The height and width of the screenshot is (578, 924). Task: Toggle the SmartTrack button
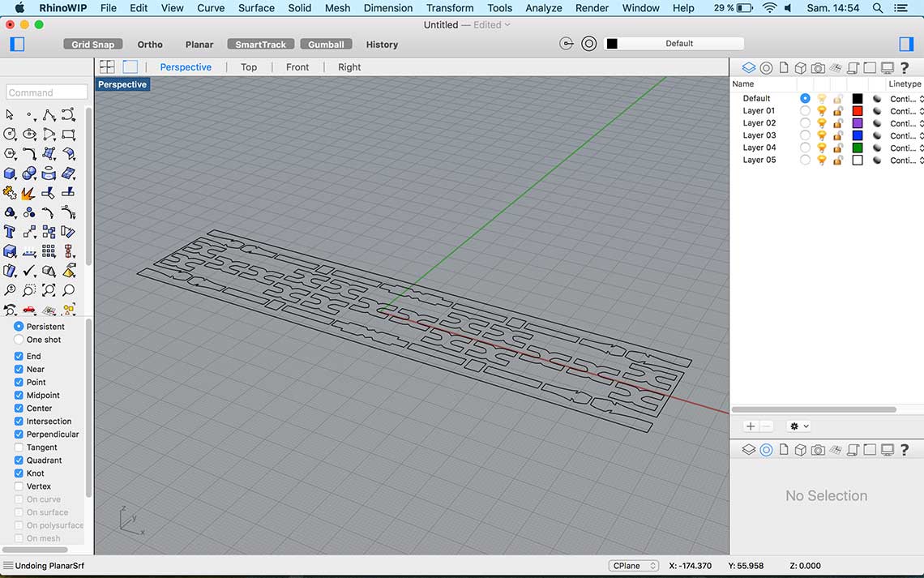click(260, 45)
